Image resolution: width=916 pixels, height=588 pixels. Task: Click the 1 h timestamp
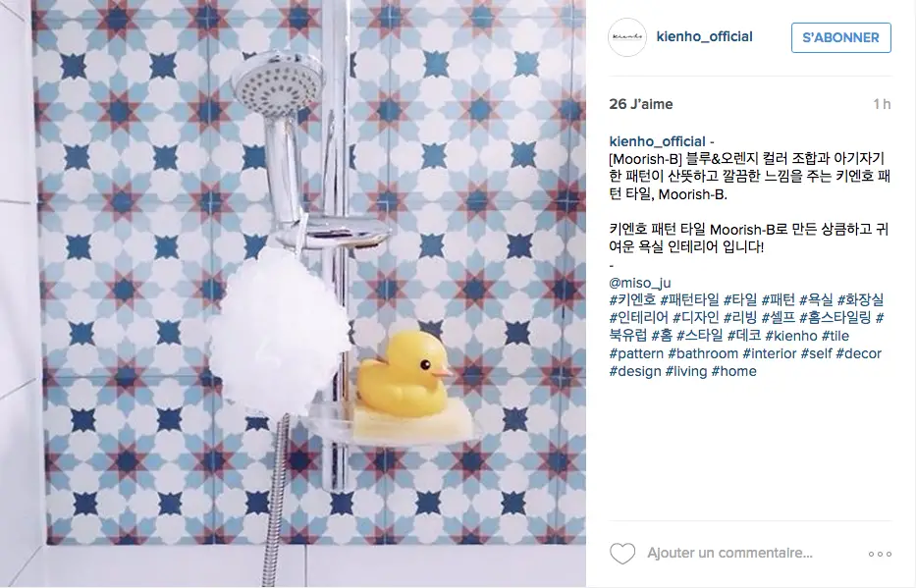(882, 104)
